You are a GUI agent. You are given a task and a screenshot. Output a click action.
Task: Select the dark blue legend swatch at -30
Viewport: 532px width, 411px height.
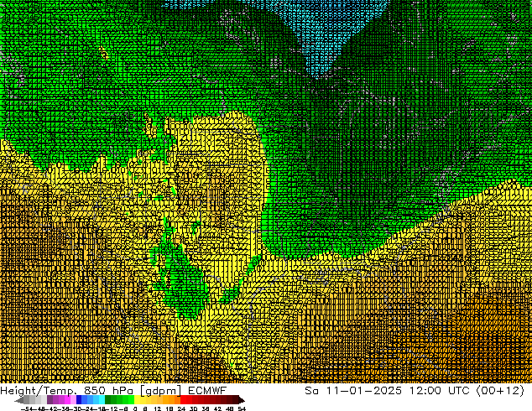(x=79, y=399)
